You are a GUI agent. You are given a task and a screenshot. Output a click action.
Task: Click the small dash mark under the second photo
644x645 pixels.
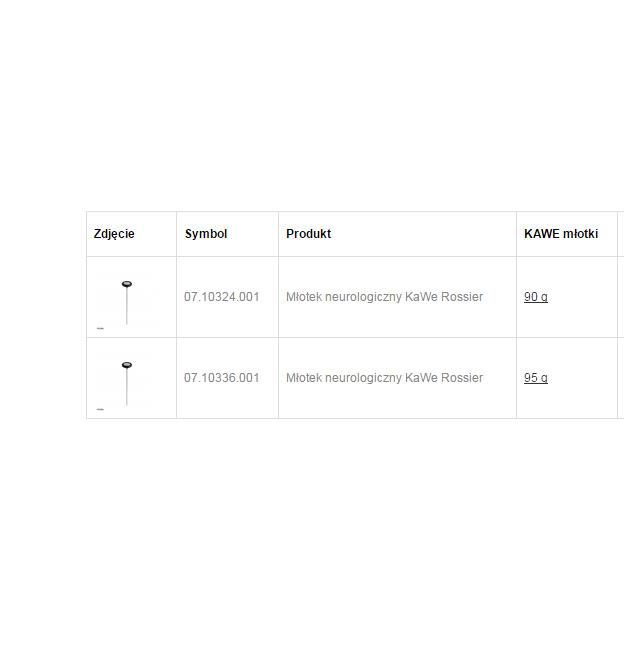100,409
